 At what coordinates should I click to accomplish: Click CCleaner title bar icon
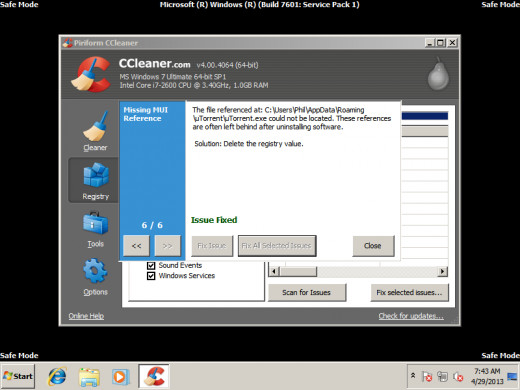tap(68, 43)
